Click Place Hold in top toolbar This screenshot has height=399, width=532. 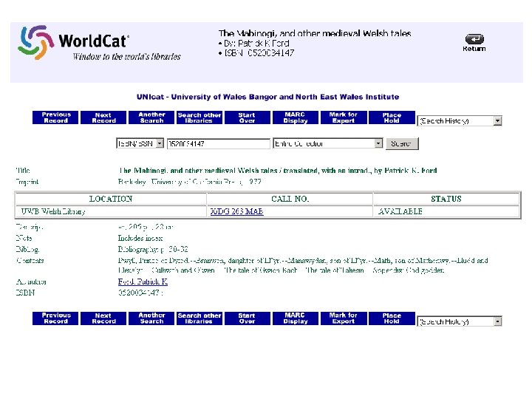point(392,117)
